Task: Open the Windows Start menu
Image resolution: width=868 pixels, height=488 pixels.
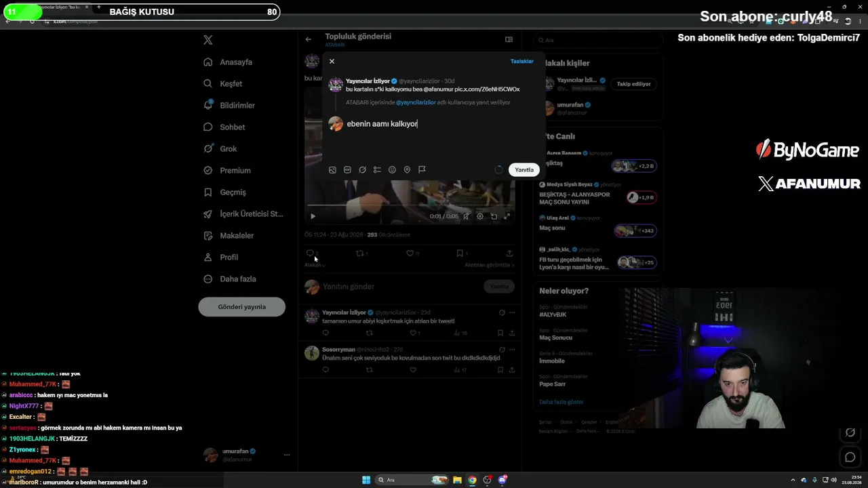Action: click(x=366, y=480)
